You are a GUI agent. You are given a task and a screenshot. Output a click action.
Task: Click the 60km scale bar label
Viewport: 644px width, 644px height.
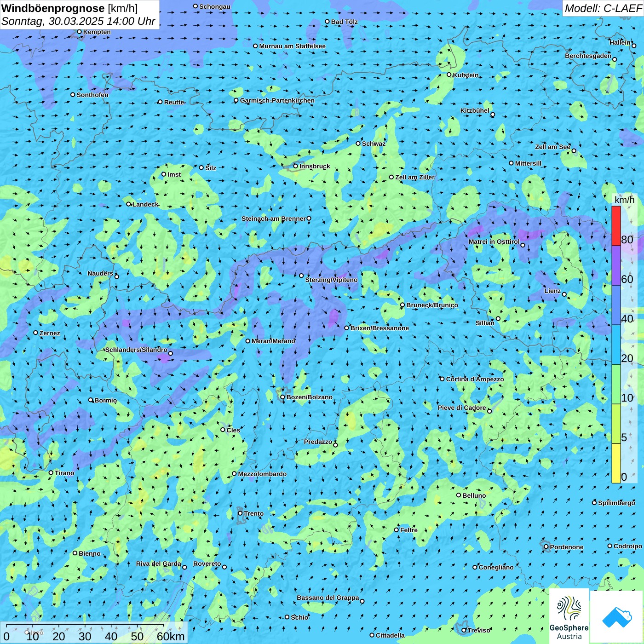[x=171, y=636]
